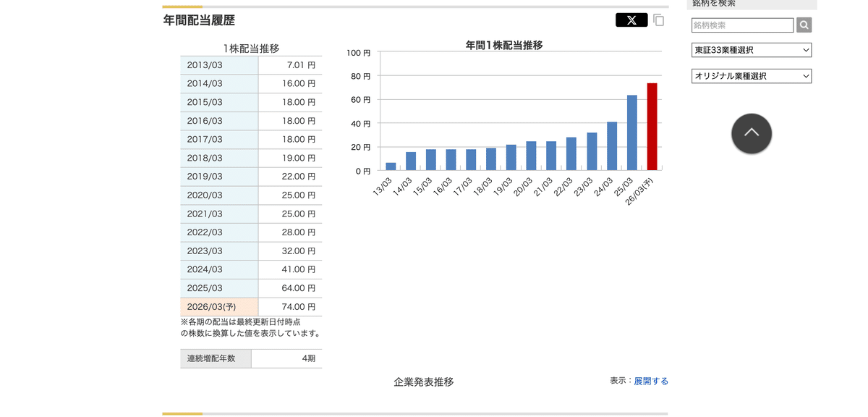The height and width of the screenshot is (417, 868).
Task: Click the 2013/03 row showing 7.01 円
Action: pos(251,65)
